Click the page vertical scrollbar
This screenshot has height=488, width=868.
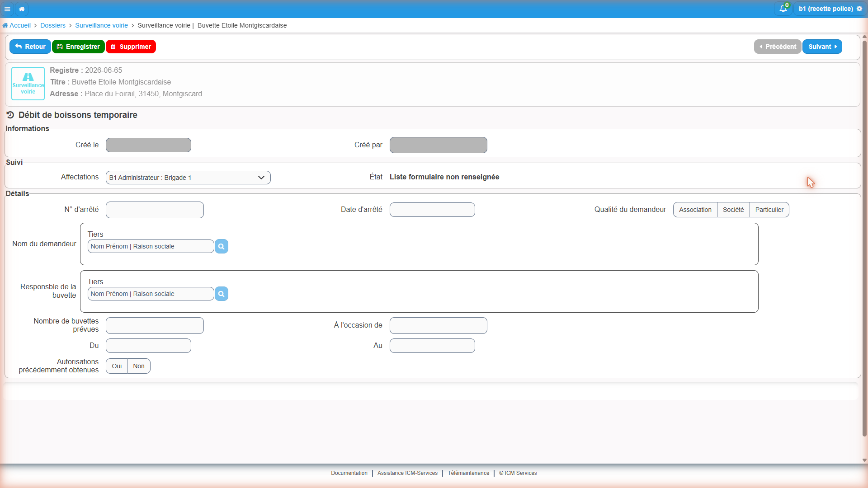click(864, 239)
